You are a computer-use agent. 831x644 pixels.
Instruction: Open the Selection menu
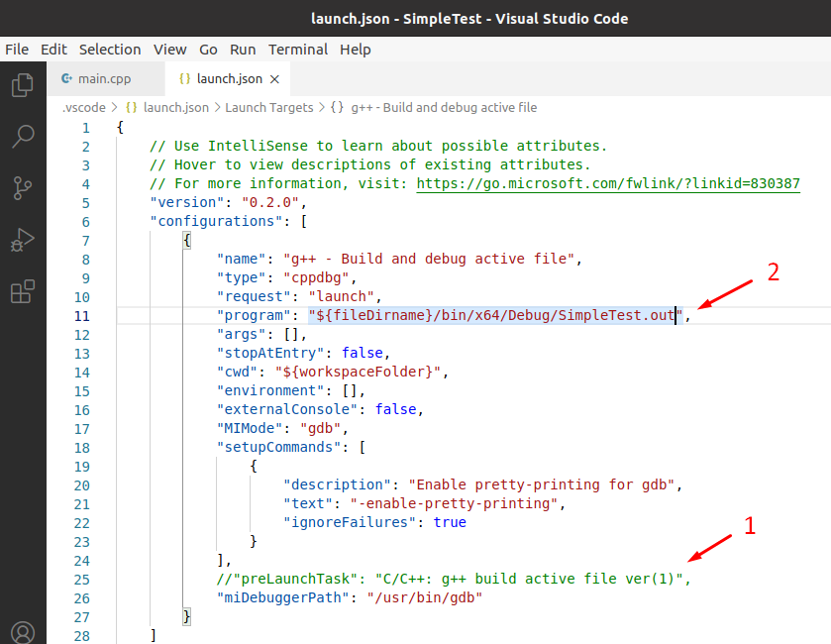[110, 50]
